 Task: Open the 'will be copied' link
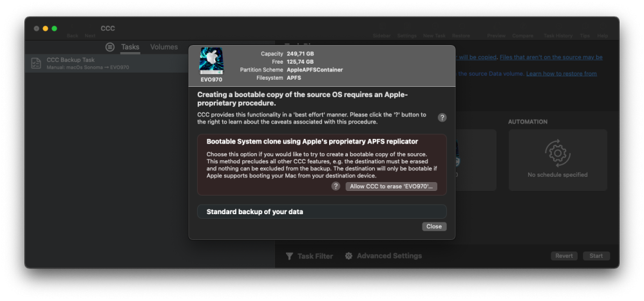[x=477, y=57]
